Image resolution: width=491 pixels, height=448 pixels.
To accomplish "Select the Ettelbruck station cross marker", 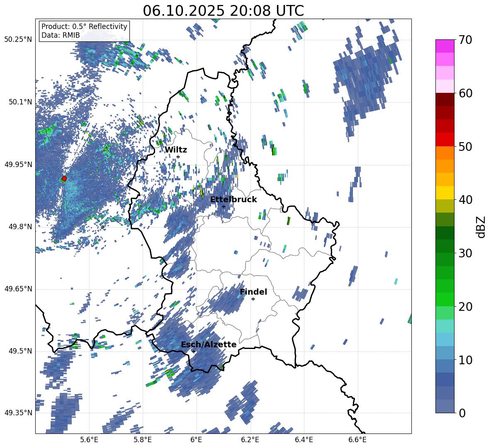I will coord(224,206).
